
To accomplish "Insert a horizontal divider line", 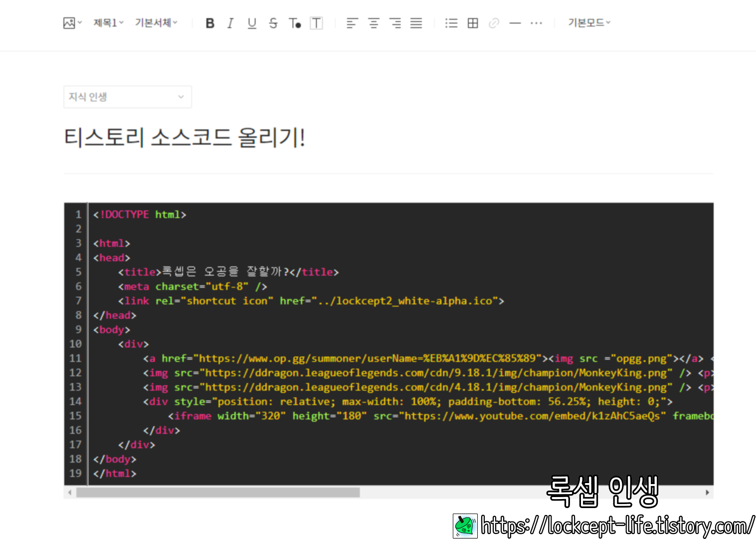I will (515, 23).
